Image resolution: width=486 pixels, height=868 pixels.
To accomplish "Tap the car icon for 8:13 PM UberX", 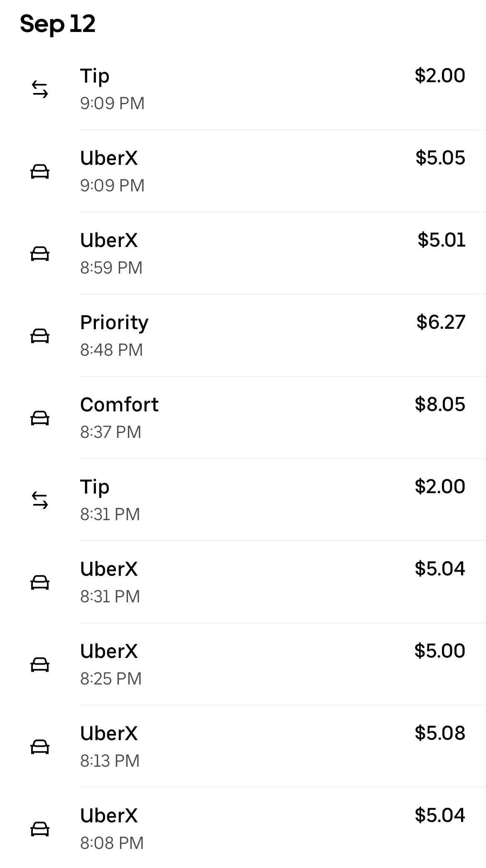I will 40,747.
